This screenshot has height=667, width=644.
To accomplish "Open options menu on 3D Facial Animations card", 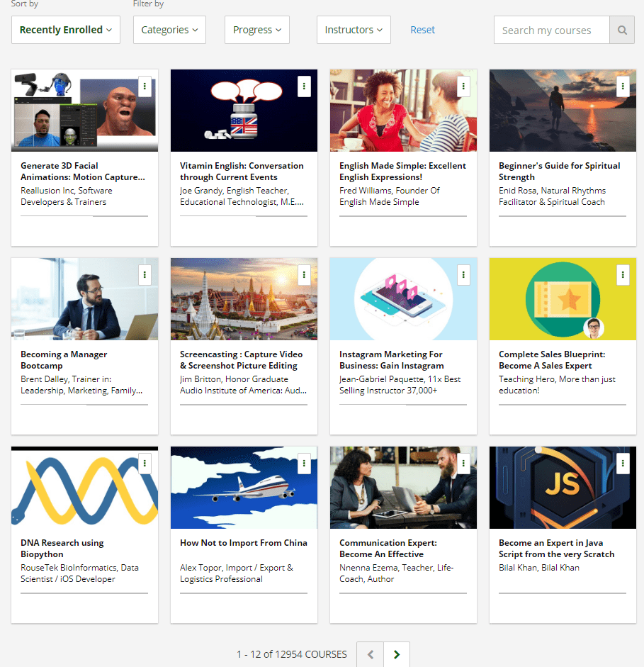I will click(145, 86).
